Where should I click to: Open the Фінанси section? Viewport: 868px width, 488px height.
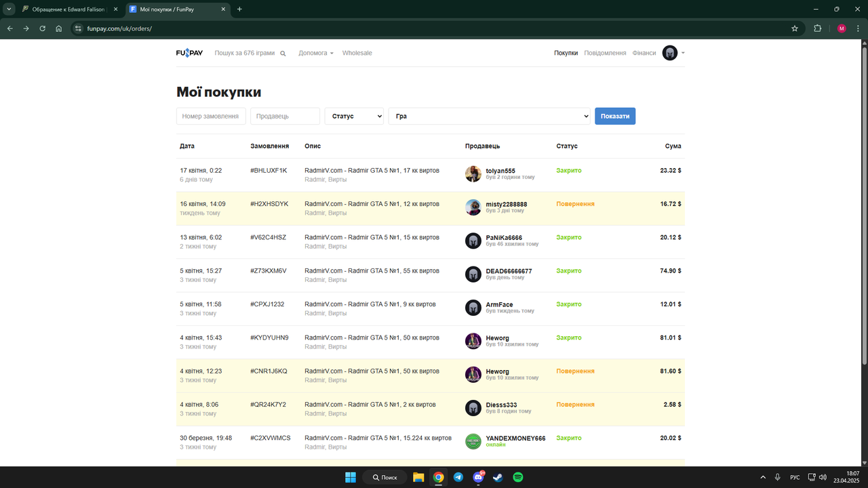pyautogui.click(x=644, y=53)
